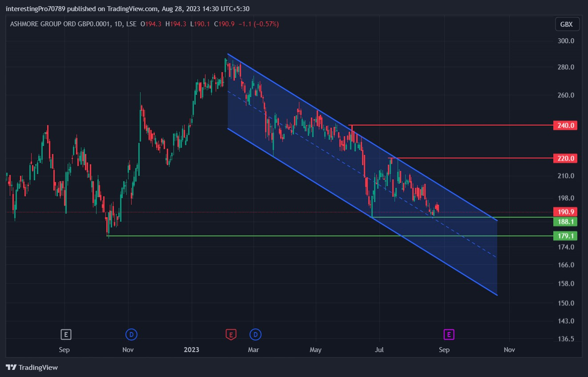Click the red earnings E marker in February
Screen dimensions: 588x377
230,334
